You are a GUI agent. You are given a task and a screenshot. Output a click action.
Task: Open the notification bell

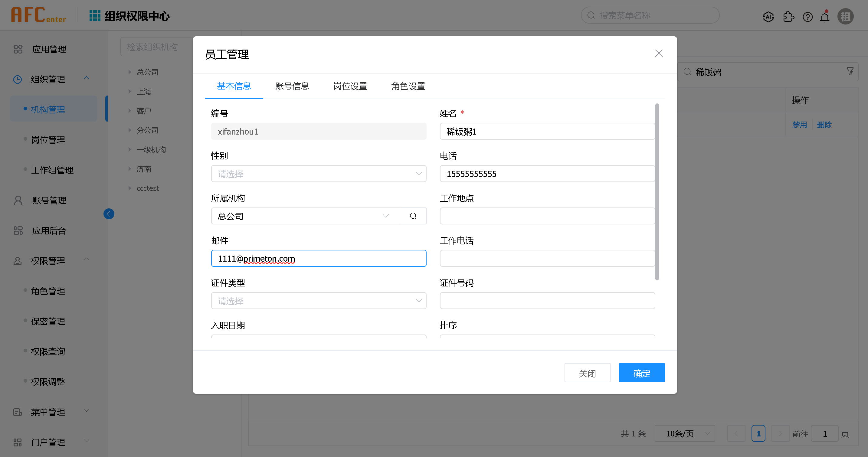click(824, 17)
